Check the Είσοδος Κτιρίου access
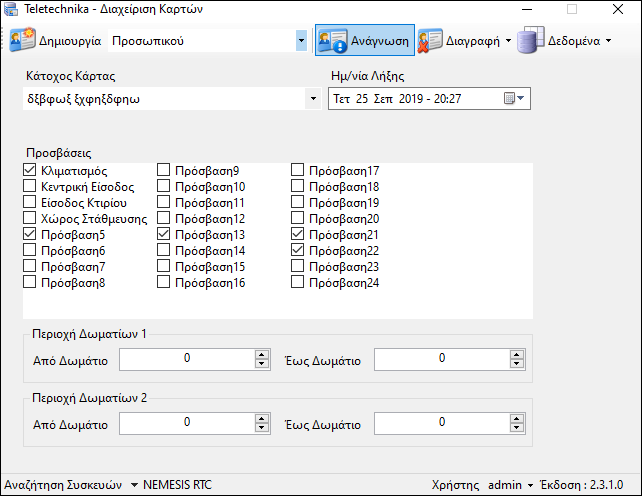The image size is (642, 496). (x=29, y=202)
